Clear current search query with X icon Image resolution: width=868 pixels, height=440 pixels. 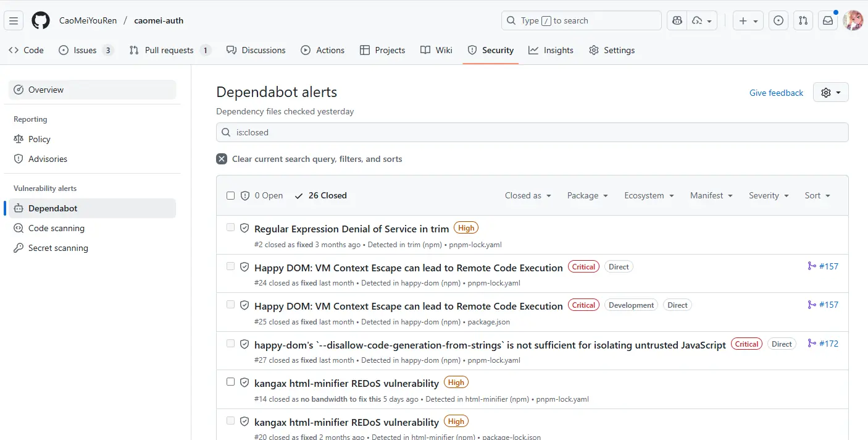(x=222, y=159)
